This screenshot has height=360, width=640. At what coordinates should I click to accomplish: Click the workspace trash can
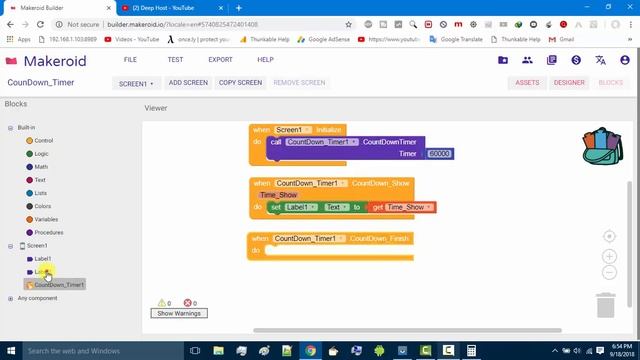606,305
